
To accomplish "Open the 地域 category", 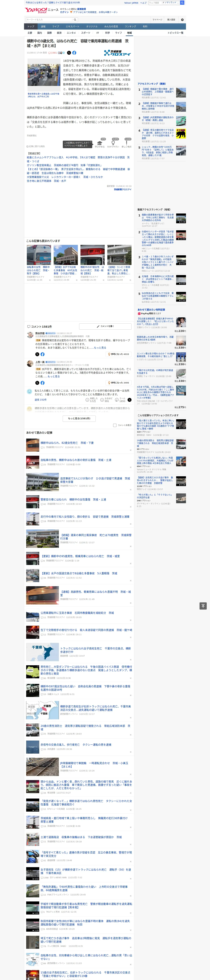I will pyautogui.click(x=129, y=33).
